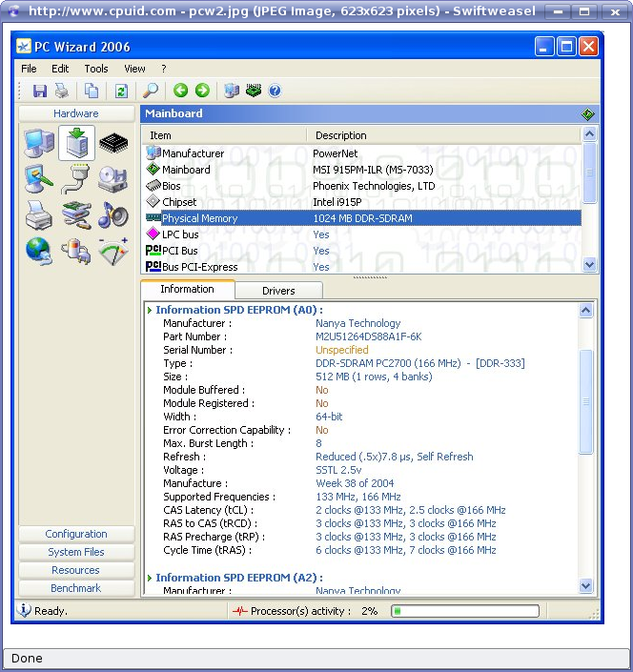Click the Refresh icon in toolbar

coord(121,91)
